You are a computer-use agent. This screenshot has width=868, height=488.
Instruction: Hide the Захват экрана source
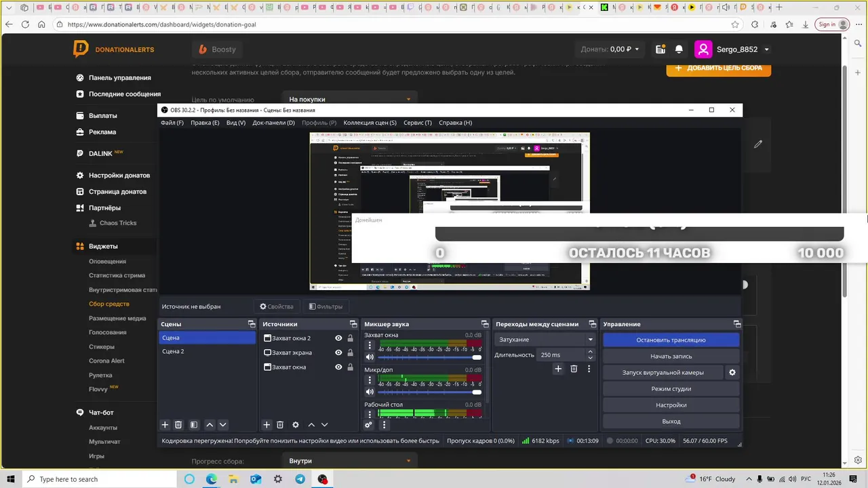(338, 352)
